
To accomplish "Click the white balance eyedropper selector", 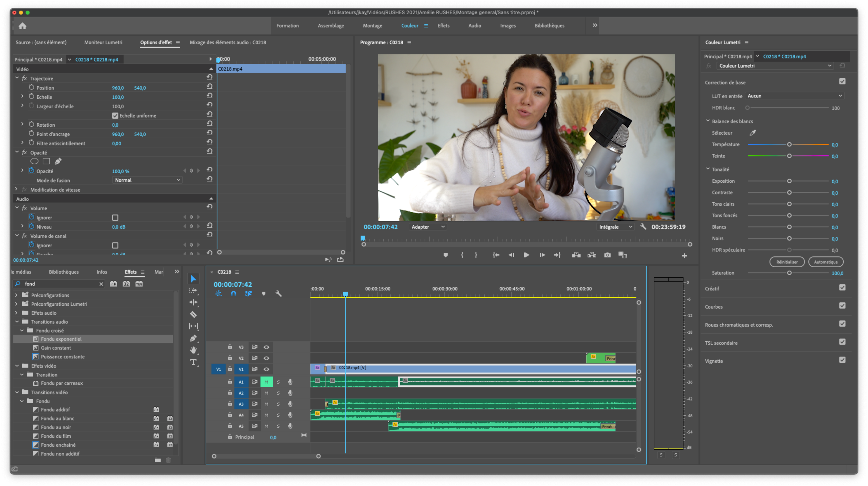I will (753, 133).
